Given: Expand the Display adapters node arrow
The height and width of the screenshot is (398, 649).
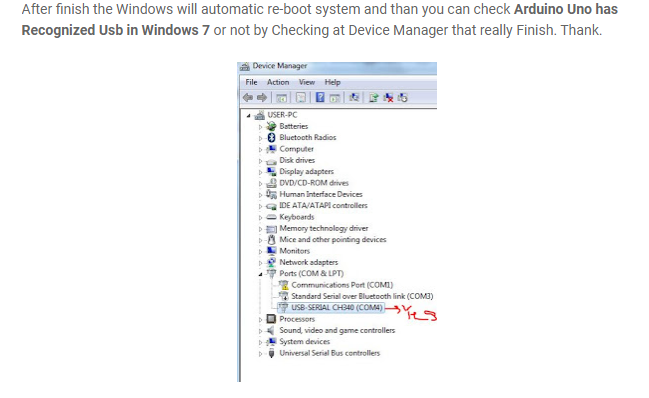Looking at the screenshot, I should click(260, 172).
